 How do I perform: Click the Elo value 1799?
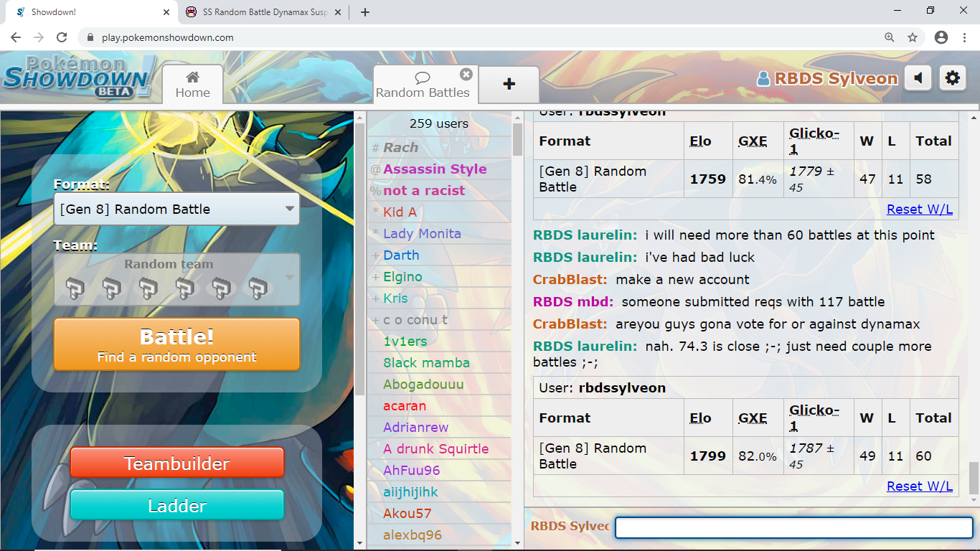coord(708,456)
